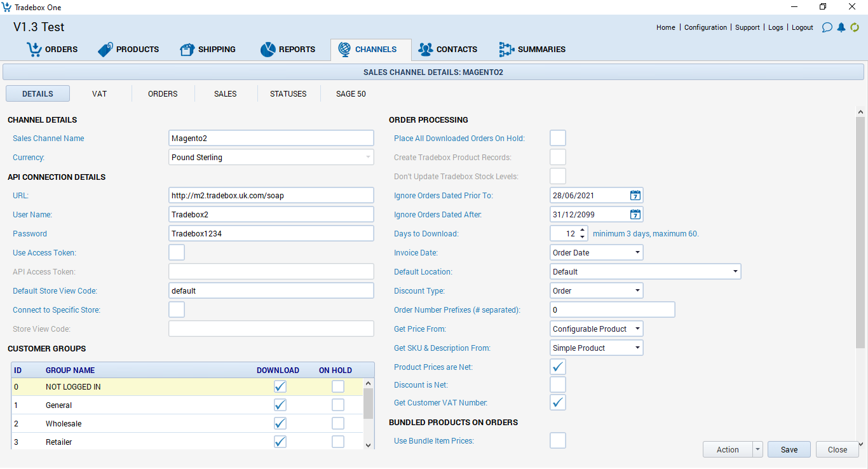
Task: Disable Product Prices are Net
Action: [x=557, y=367]
